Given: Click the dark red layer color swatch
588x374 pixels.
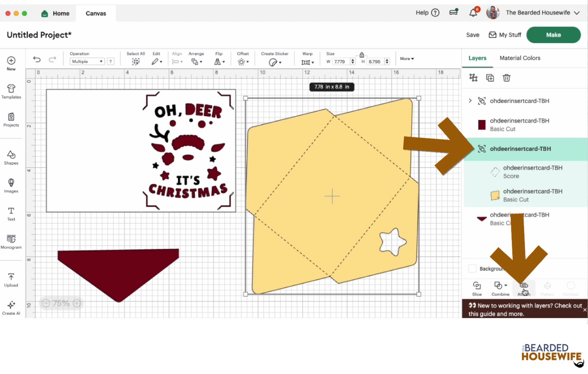Looking at the screenshot, I should pyautogui.click(x=481, y=125).
